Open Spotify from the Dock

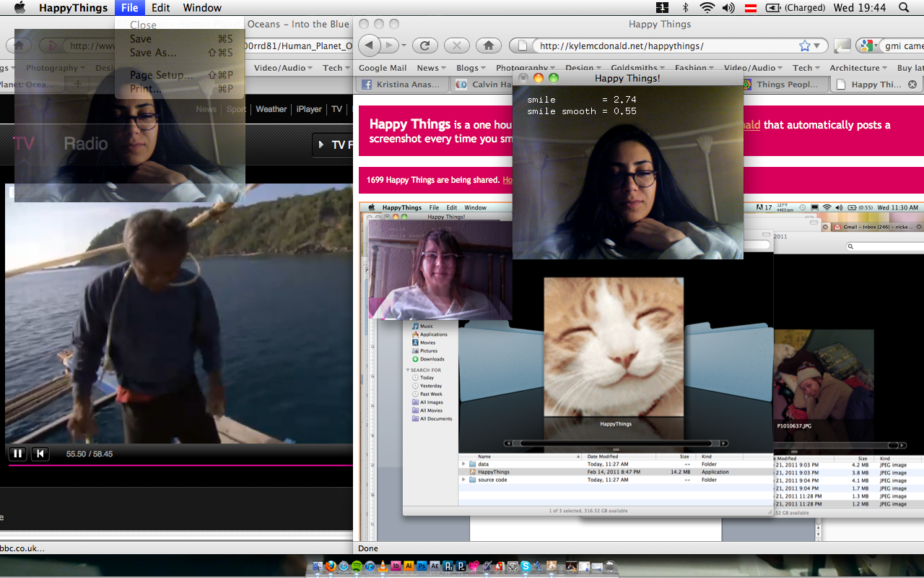pyautogui.click(x=357, y=566)
